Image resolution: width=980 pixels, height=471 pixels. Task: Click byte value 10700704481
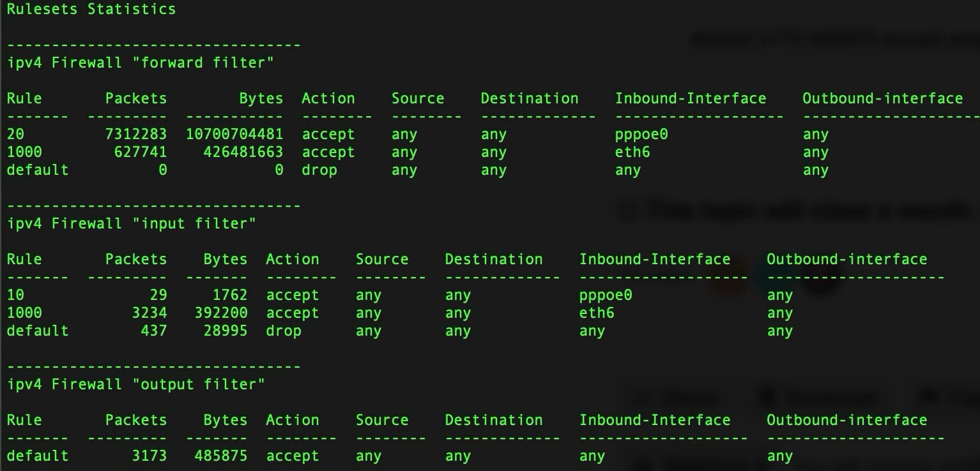(234, 135)
